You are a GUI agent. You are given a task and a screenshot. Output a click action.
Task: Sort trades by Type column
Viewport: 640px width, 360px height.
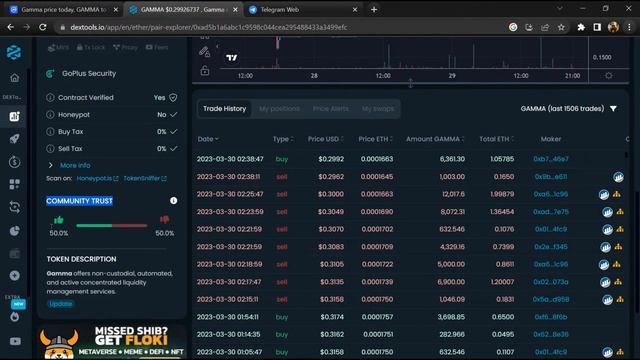click(283, 139)
